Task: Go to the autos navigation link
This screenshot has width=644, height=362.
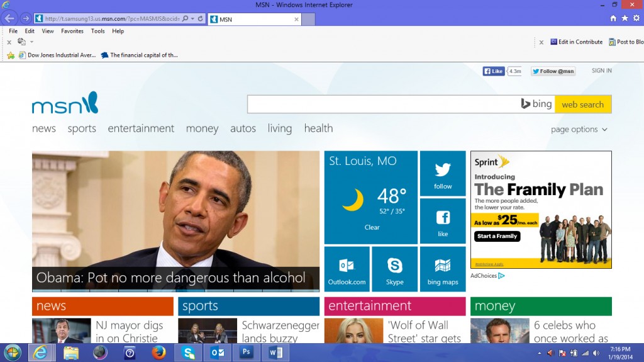Action: [x=243, y=128]
